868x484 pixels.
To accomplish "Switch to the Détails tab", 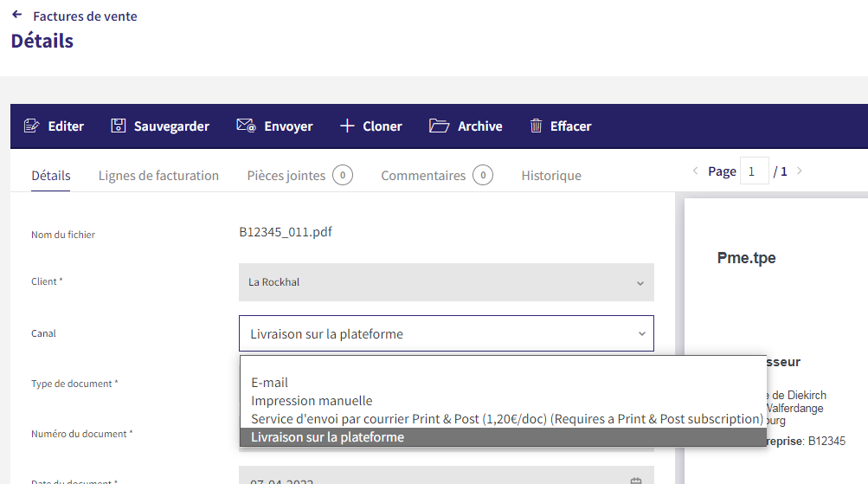I will [x=51, y=176].
